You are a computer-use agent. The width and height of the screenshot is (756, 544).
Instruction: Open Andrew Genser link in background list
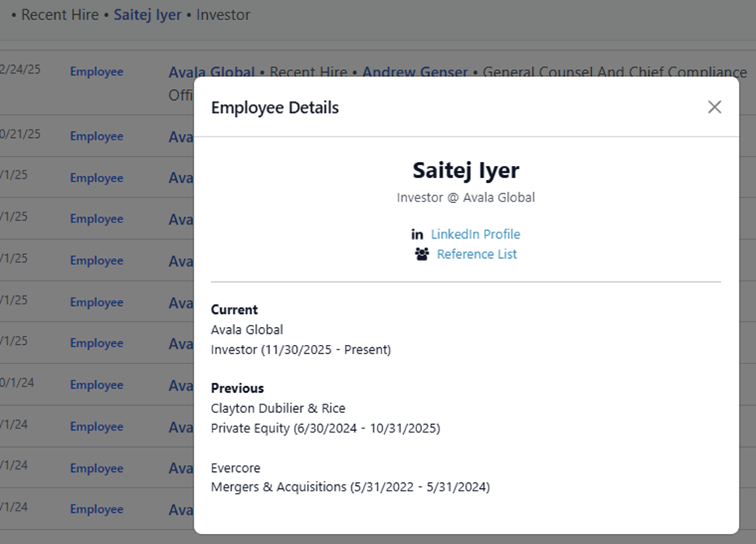point(415,72)
